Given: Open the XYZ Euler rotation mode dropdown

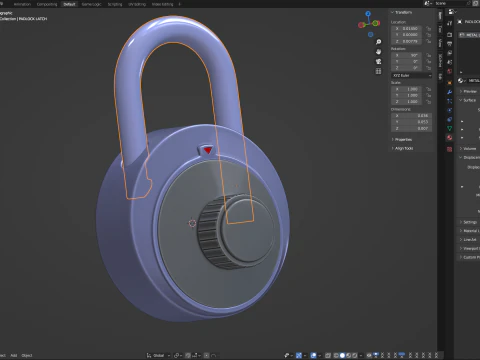Looking at the screenshot, I should pyautogui.click(x=412, y=76).
